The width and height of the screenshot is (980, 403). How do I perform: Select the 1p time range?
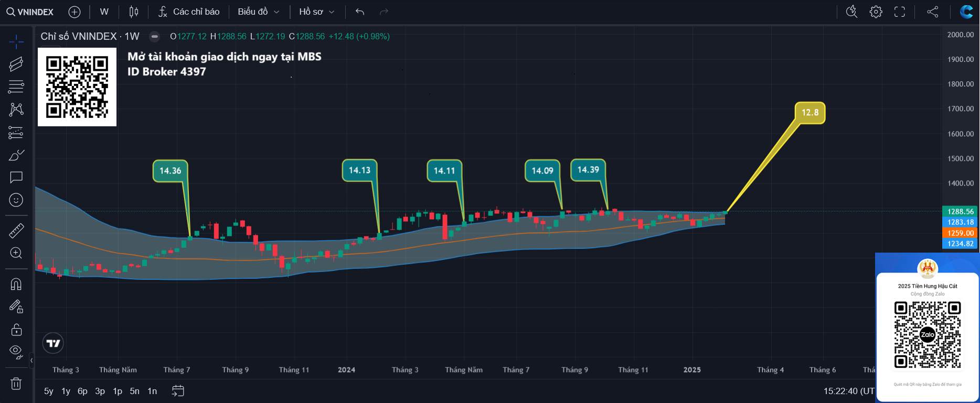click(x=118, y=391)
